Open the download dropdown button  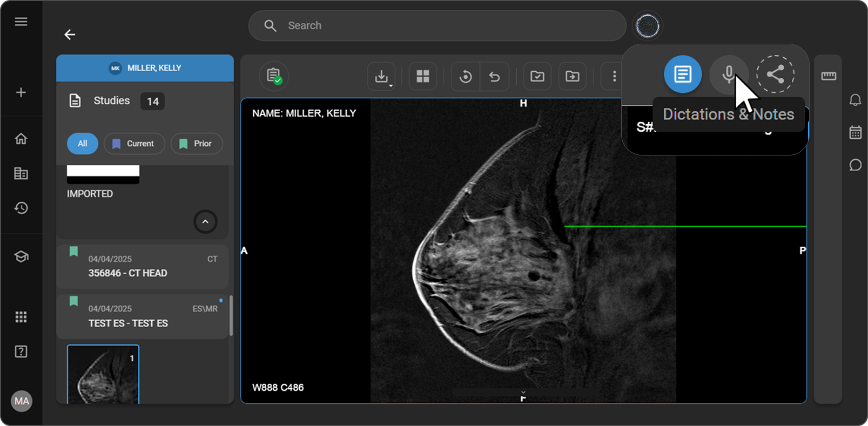coord(381,76)
